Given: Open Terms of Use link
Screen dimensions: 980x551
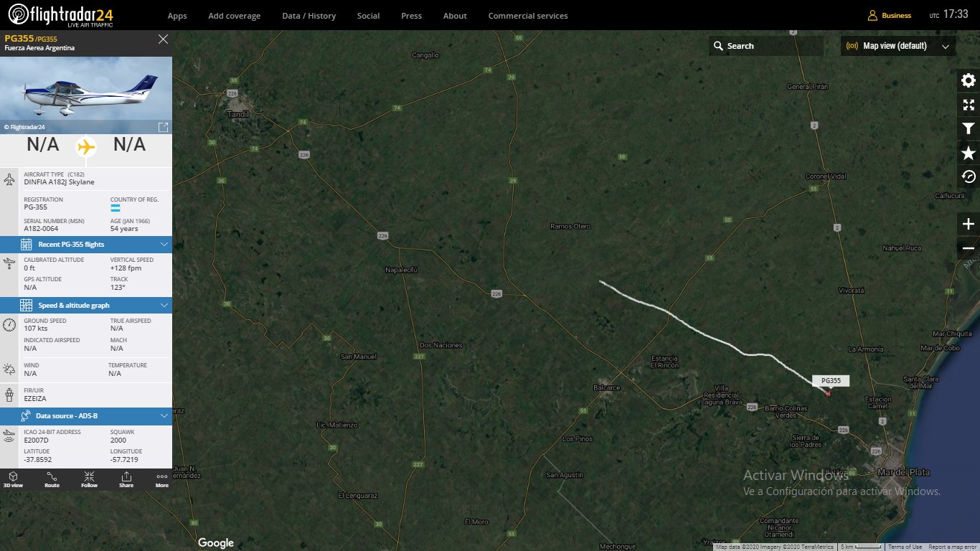Looking at the screenshot, I should (x=905, y=547).
